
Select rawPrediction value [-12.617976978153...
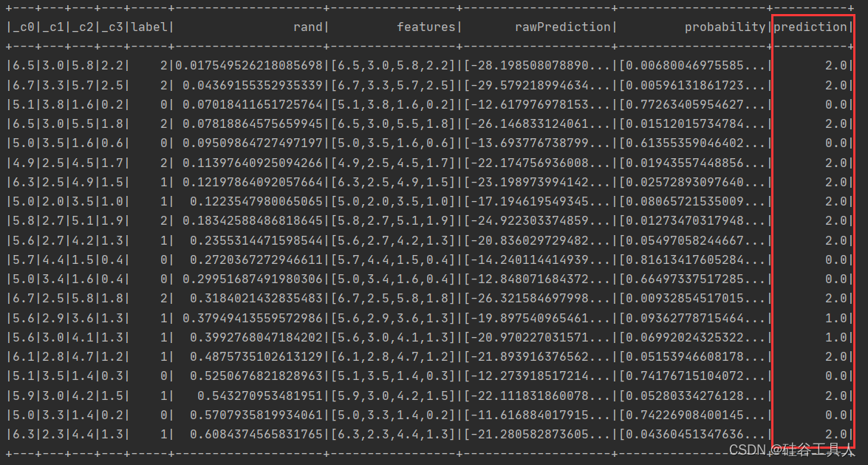click(537, 105)
